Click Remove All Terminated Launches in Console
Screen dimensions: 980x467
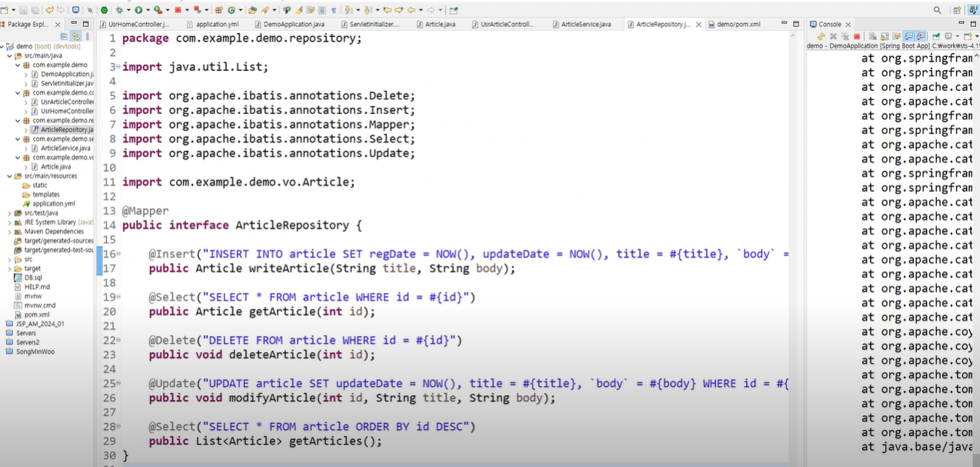pos(845,36)
